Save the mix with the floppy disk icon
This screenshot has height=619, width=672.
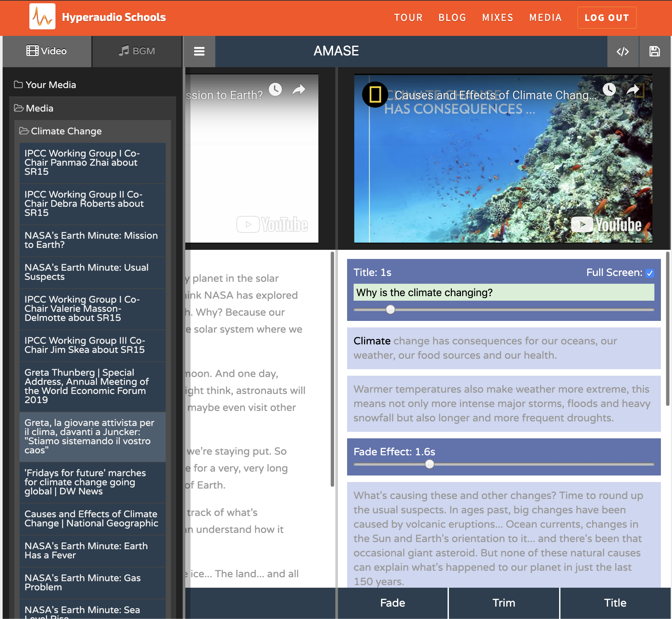pos(655,51)
